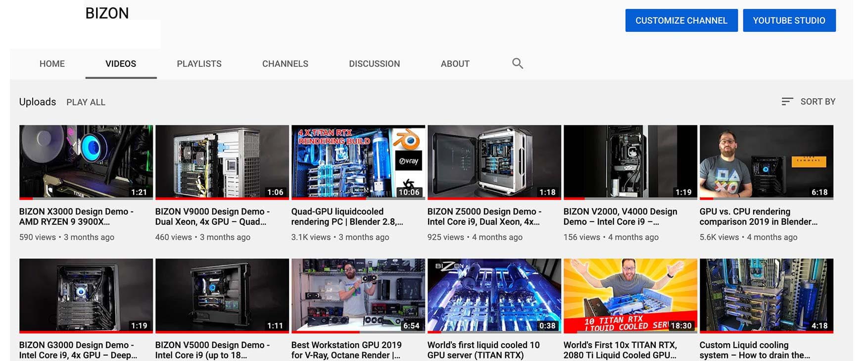Click '156 views • 4 months ago' text

(611, 237)
